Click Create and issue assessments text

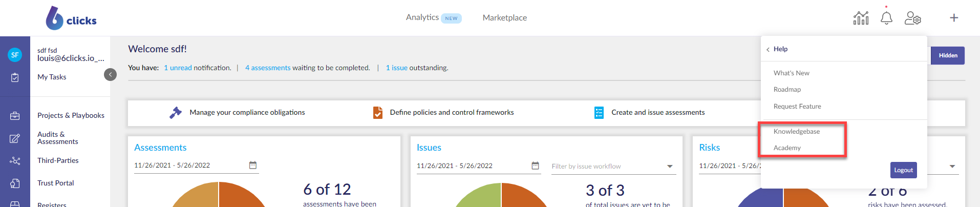pyautogui.click(x=658, y=112)
